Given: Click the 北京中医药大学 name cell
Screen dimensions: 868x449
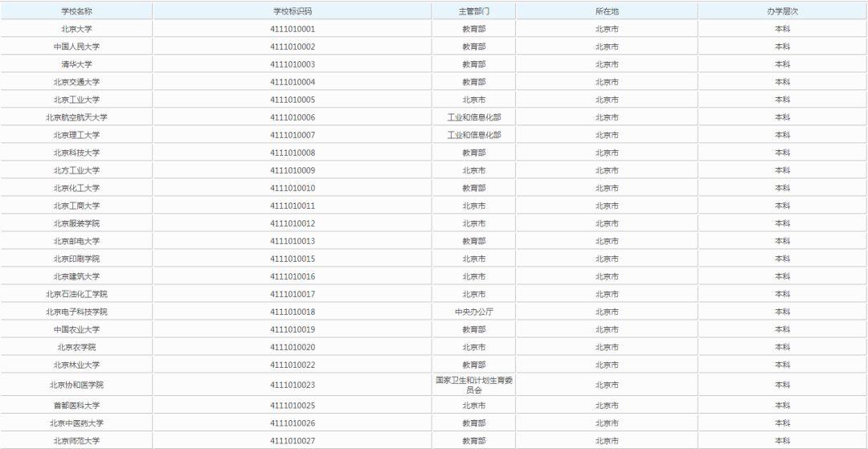Looking at the screenshot, I should tap(76, 423).
